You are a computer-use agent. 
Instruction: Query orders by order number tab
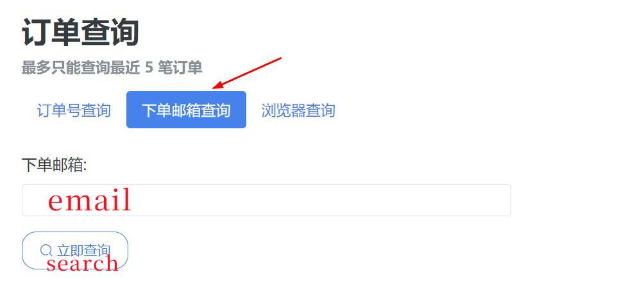click(x=74, y=110)
